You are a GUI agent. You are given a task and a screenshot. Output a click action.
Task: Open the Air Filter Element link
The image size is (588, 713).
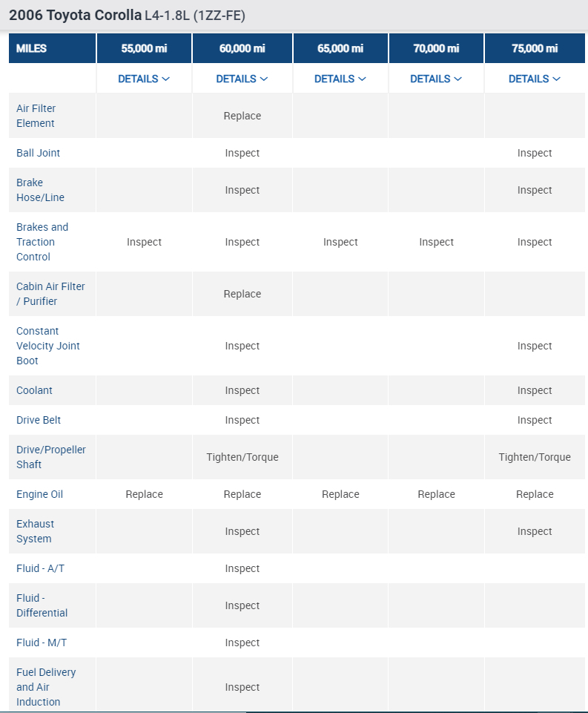36,116
